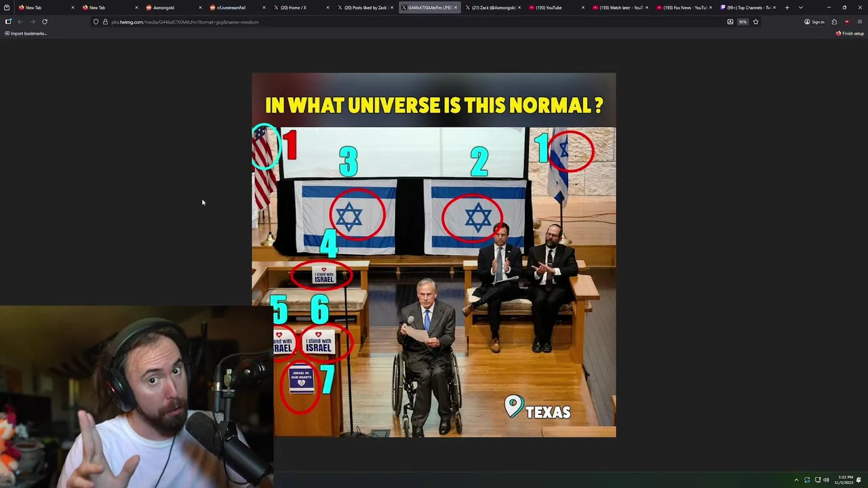Switch to the Asmongold tab
The image size is (868, 488).
(x=172, y=7)
